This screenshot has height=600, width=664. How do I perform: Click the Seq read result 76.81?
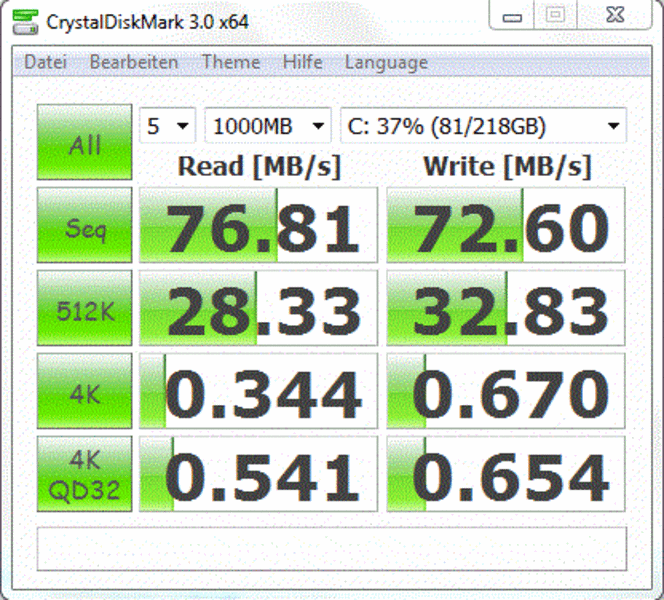click(x=258, y=225)
